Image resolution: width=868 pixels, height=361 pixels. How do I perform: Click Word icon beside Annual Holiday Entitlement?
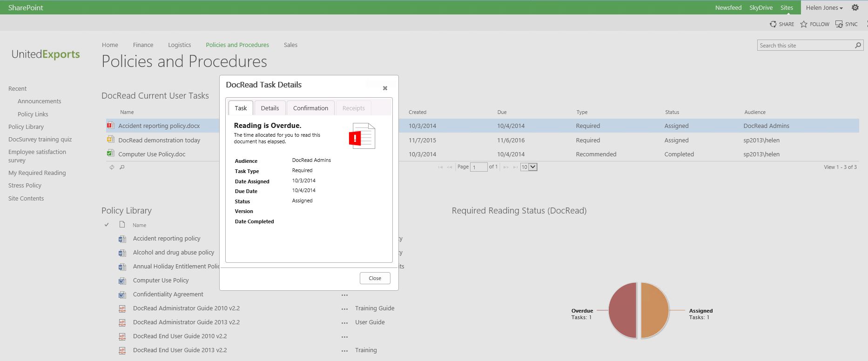[x=122, y=267]
